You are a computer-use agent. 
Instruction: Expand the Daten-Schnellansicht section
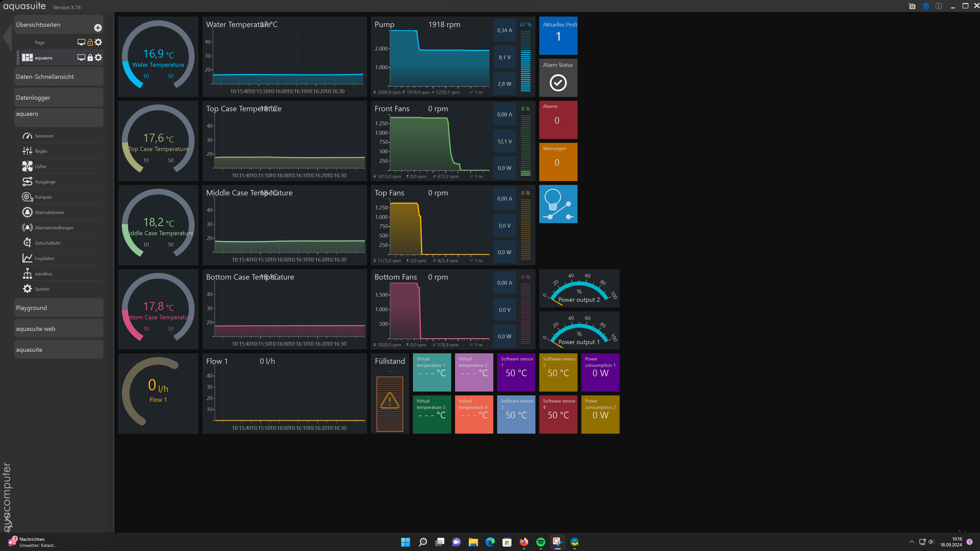point(59,77)
